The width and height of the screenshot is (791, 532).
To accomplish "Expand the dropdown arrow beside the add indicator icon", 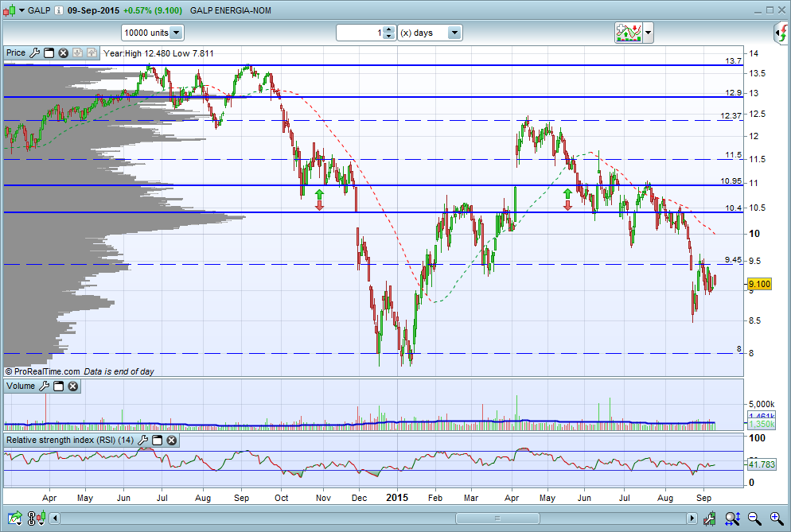I will 649,33.
